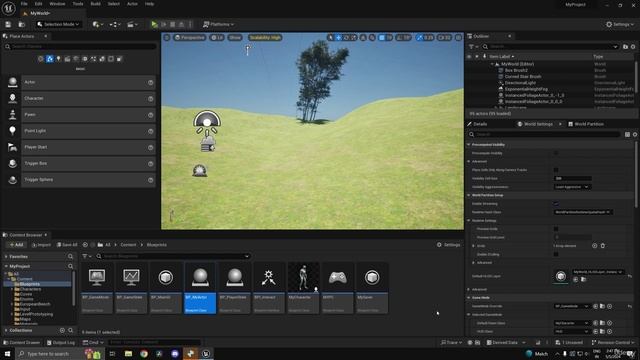Click the Scalability: High viewport warning

coord(265,38)
